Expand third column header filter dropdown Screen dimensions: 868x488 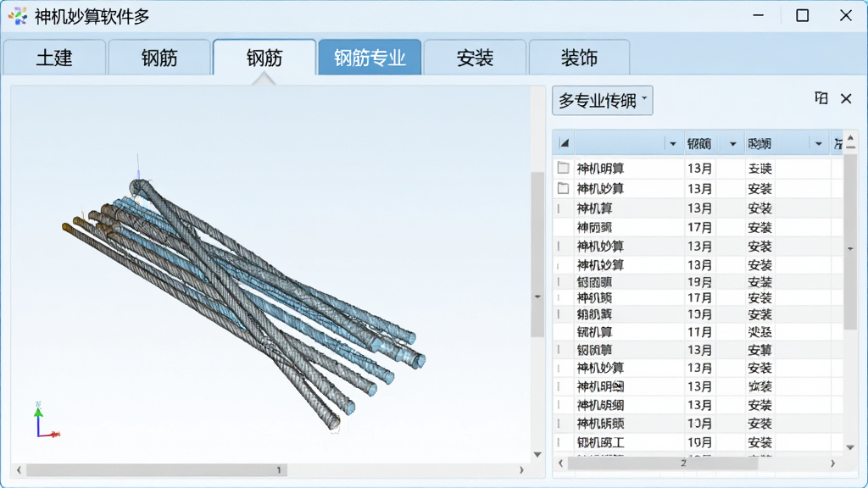click(x=818, y=144)
